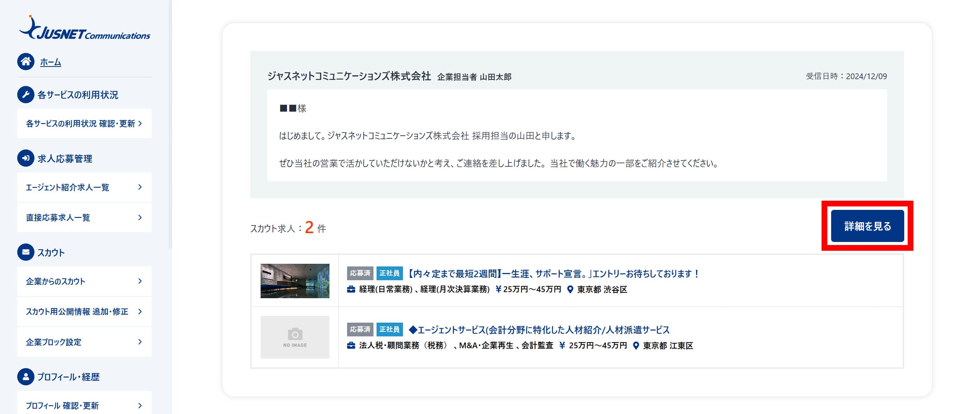Click chevron on 企業ブロック設定 row
The height and width of the screenshot is (414, 980).
tap(140, 342)
